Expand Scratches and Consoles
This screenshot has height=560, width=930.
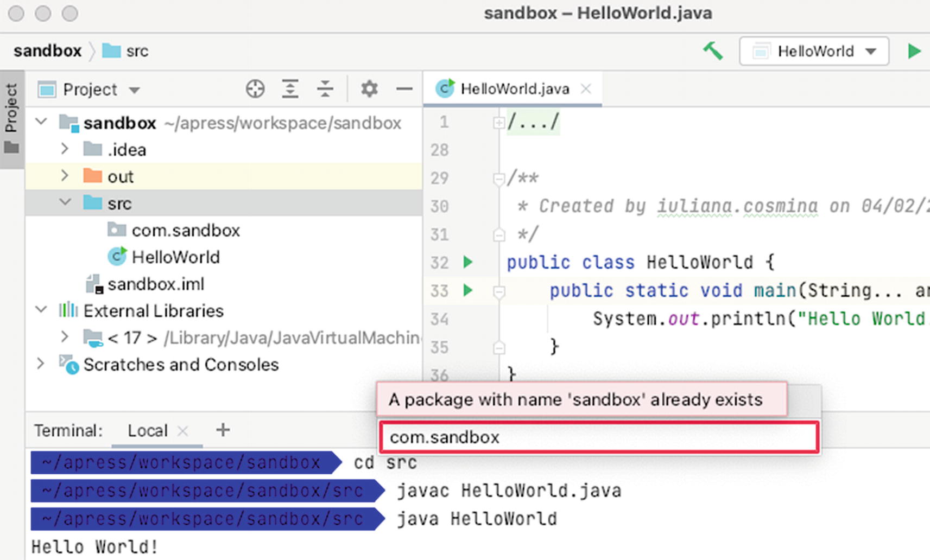point(41,363)
